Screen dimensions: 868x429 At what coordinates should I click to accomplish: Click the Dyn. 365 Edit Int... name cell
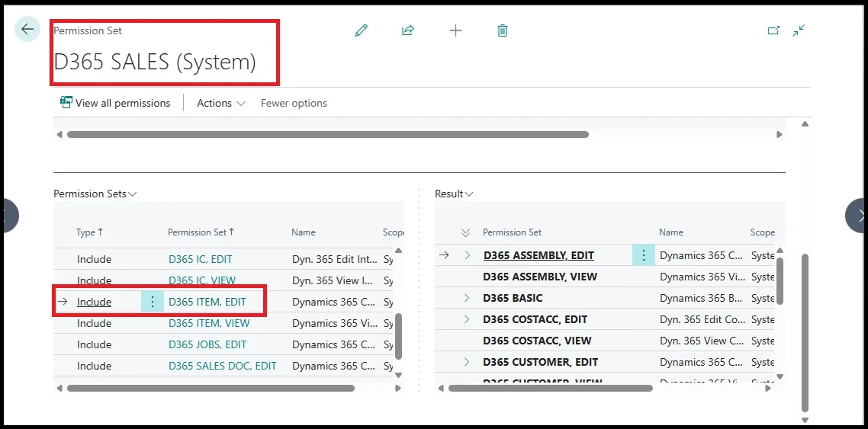pyautogui.click(x=335, y=259)
